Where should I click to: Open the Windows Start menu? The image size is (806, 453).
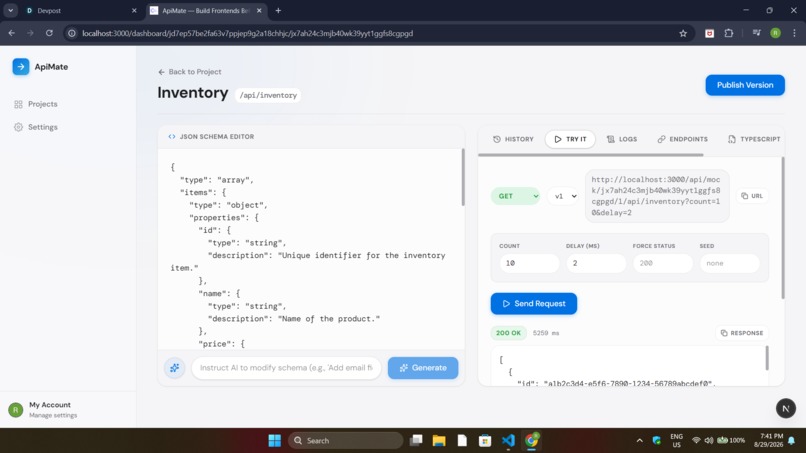point(274,441)
